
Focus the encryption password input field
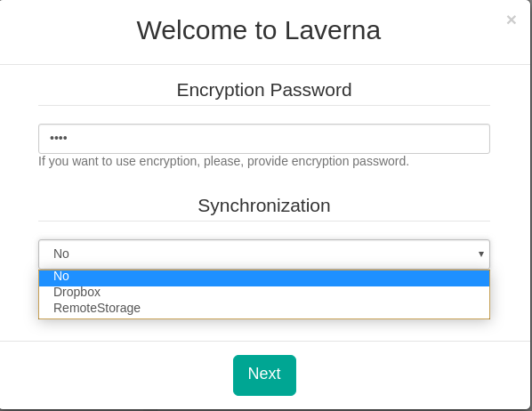pyautogui.click(x=264, y=139)
